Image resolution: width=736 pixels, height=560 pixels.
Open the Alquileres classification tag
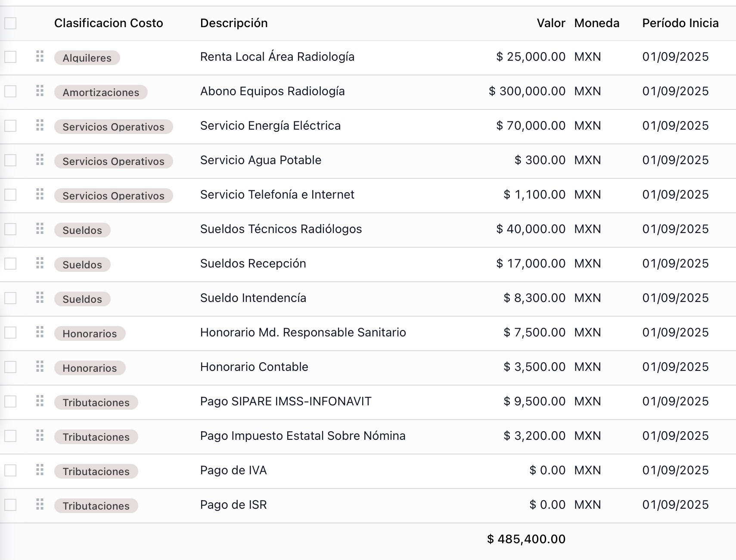(x=87, y=58)
